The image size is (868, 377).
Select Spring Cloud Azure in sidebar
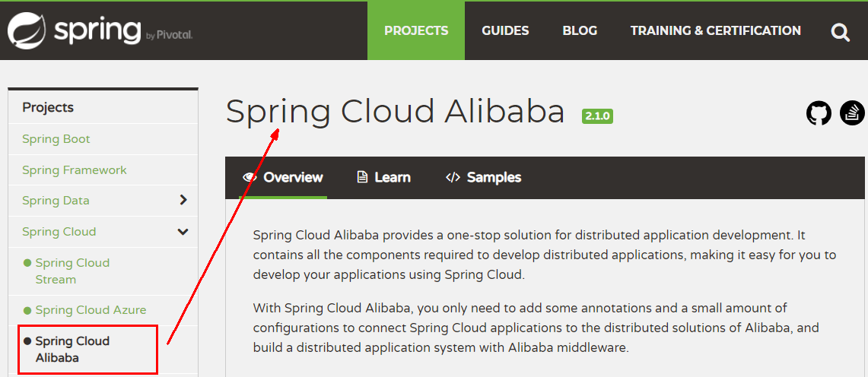pos(91,309)
